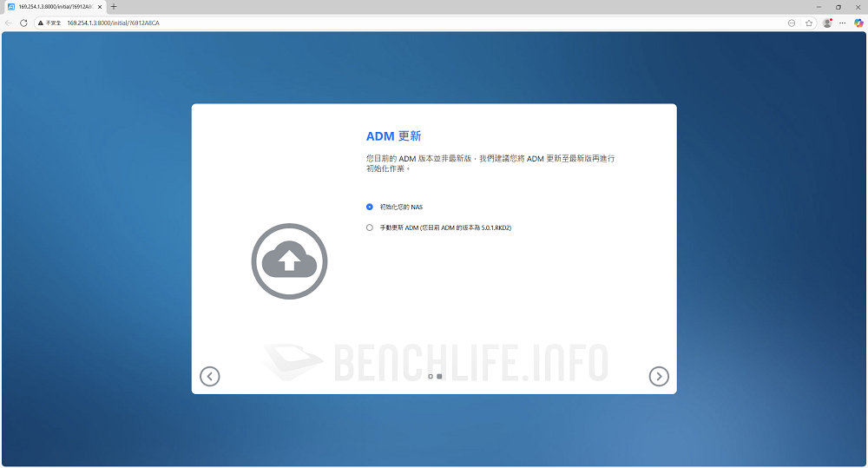
Task: Click the second wizard page indicator dot
Action: 439,377
